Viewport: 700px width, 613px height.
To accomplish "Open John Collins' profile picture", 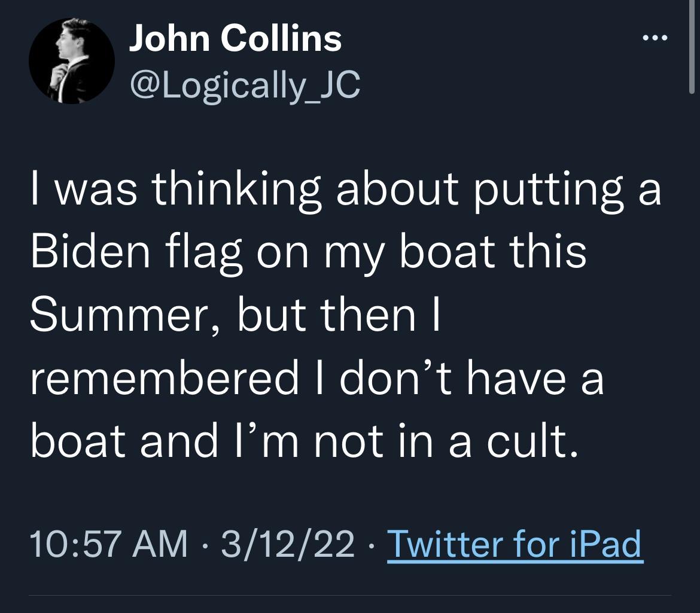I will coord(71,60).
